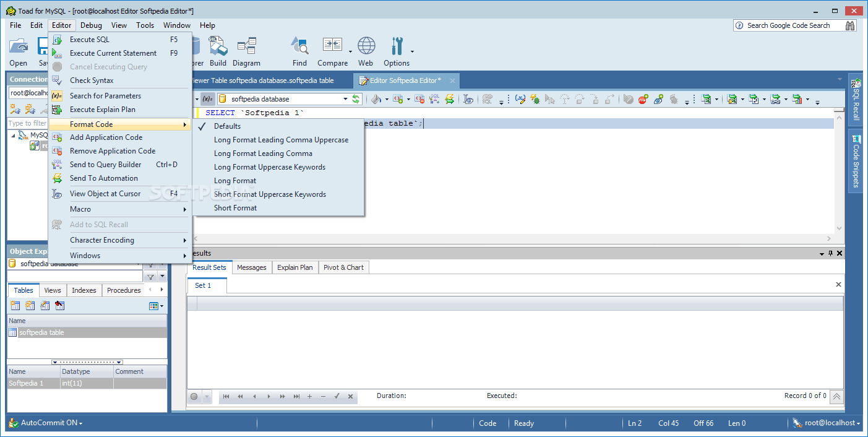
Task: Click the Open toolbar icon
Action: click(x=19, y=51)
